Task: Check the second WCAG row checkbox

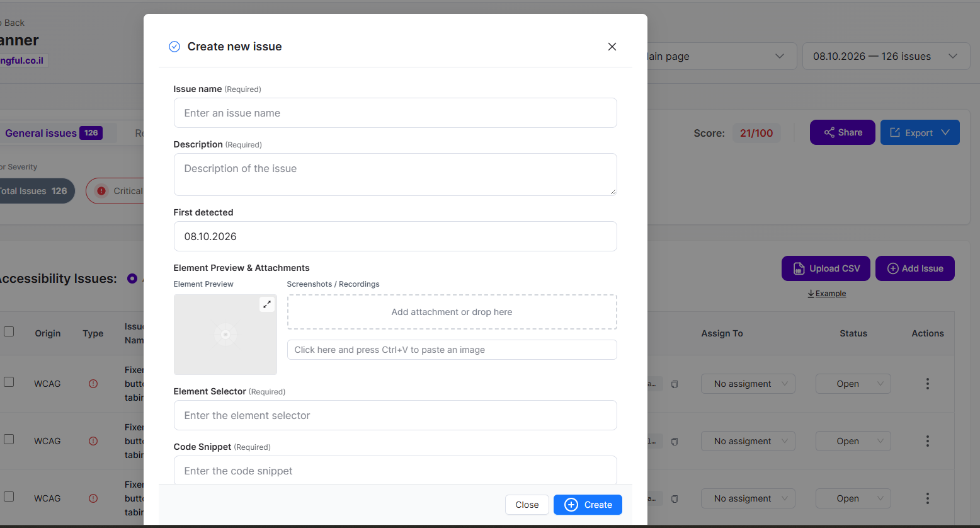Action: click(9, 439)
